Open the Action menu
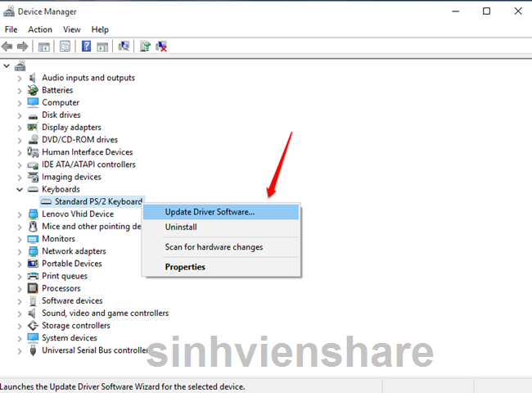Image resolution: width=532 pixels, height=393 pixels. pos(40,29)
